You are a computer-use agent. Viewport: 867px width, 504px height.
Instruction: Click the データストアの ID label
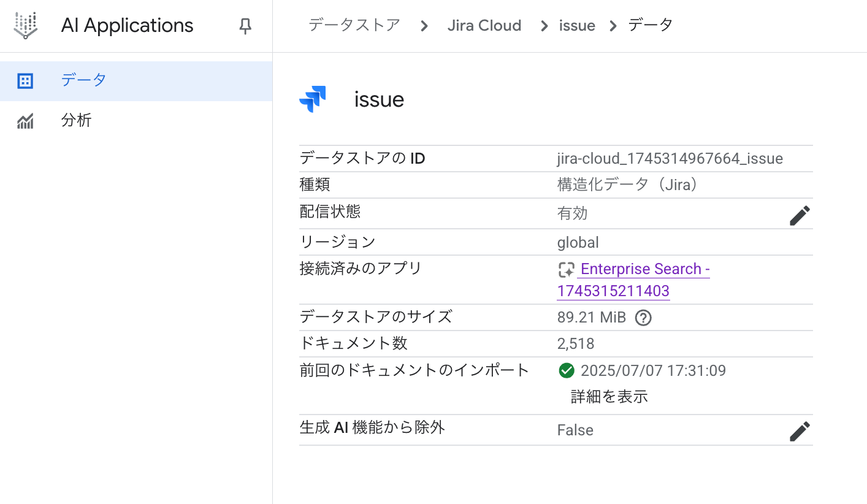tap(362, 159)
